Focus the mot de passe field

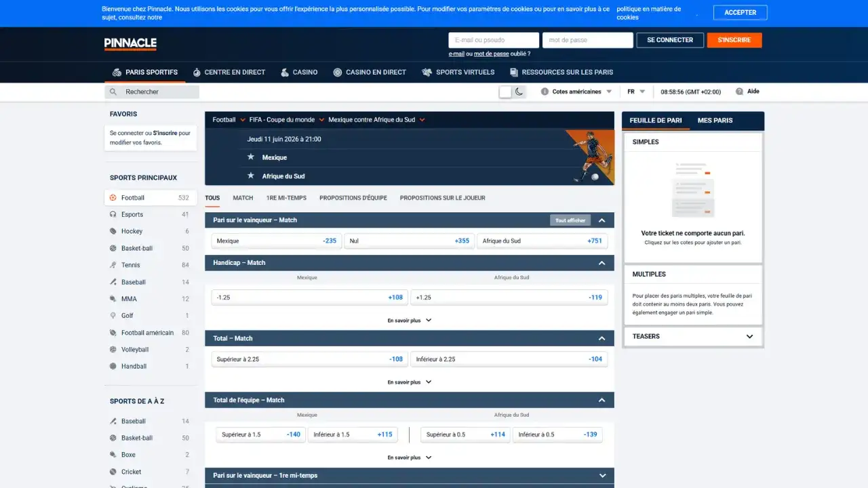pyautogui.click(x=587, y=40)
